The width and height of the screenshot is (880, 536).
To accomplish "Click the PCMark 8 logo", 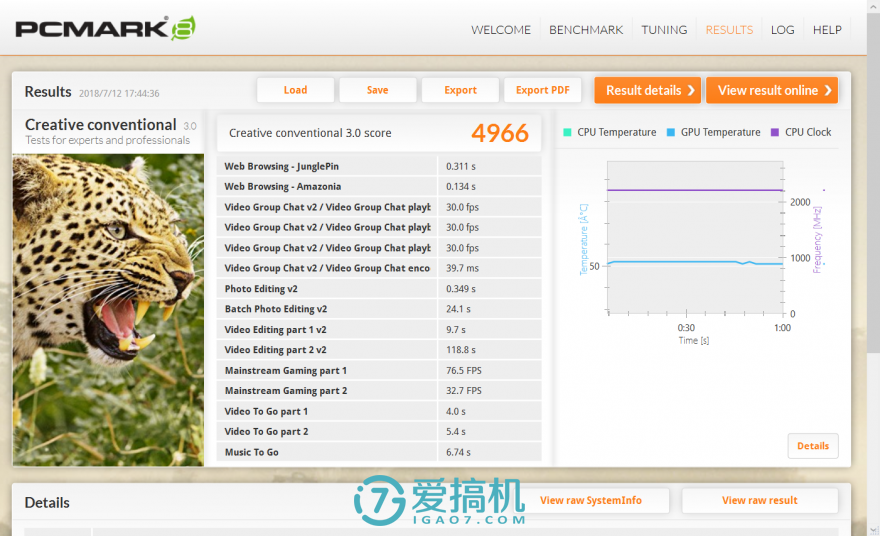I will [x=105, y=28].
